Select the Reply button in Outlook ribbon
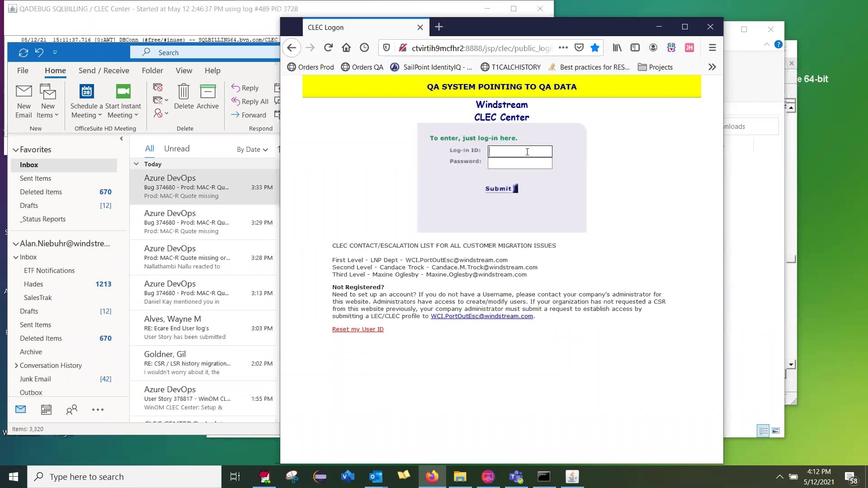This screenshot has height=488, width=868. [x=245, y=88]
